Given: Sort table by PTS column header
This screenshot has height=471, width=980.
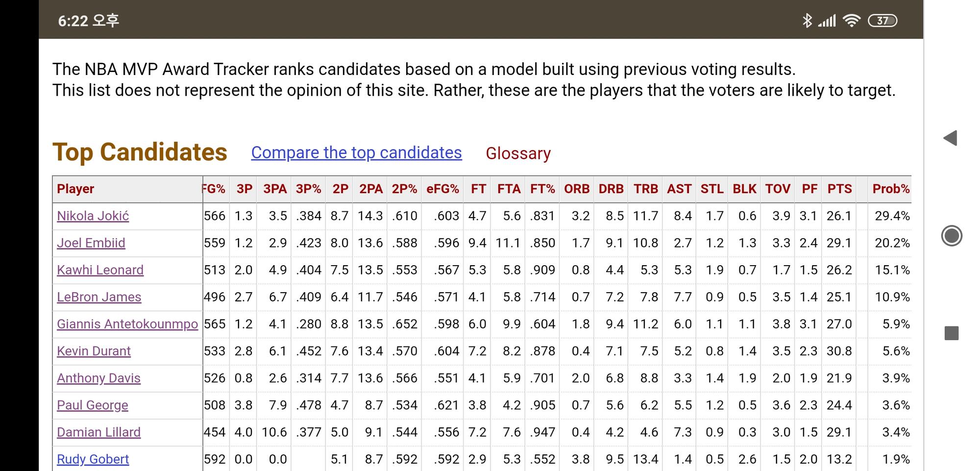Looking at the screenshot, I should 839,189.
